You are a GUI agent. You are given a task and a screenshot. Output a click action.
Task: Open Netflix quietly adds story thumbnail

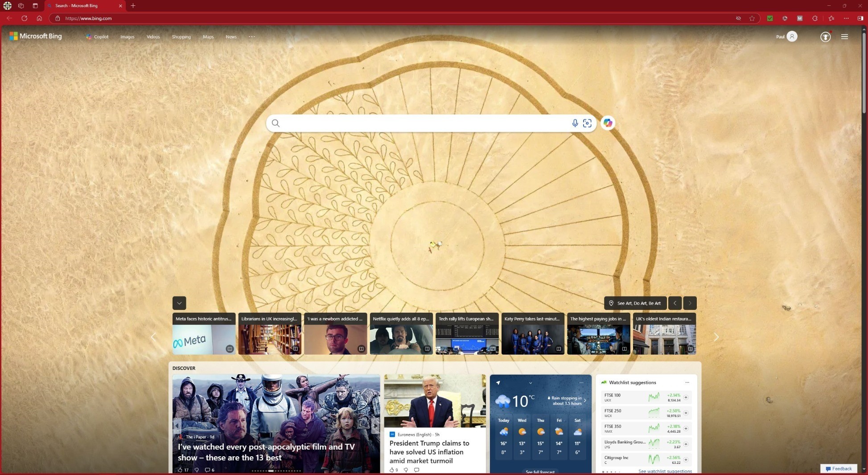(401, 334)
